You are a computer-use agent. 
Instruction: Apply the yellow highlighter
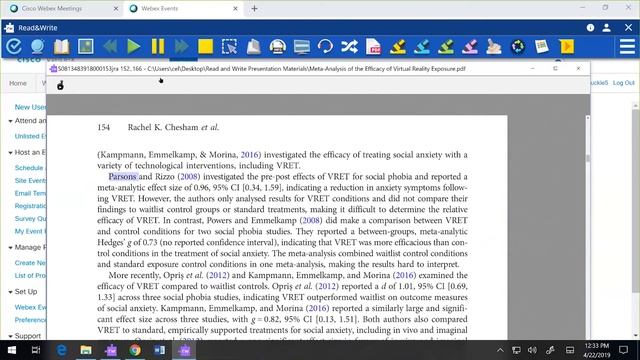point(398,47)
